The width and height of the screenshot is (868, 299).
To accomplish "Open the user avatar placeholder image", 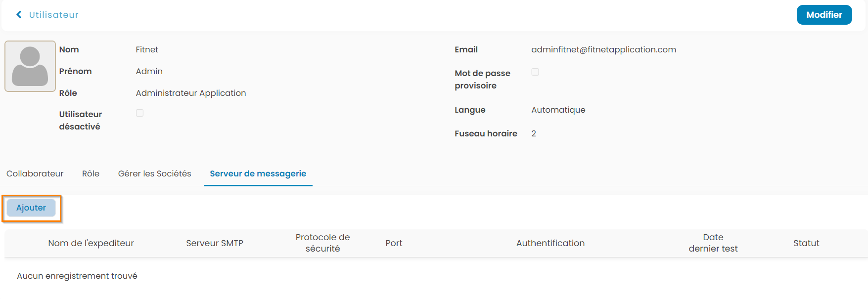I will click(x=30, y=66).
